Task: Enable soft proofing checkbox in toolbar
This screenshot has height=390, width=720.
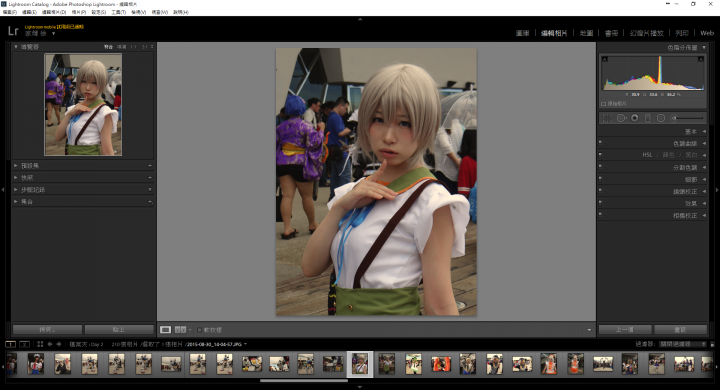Action: (199, 330)
